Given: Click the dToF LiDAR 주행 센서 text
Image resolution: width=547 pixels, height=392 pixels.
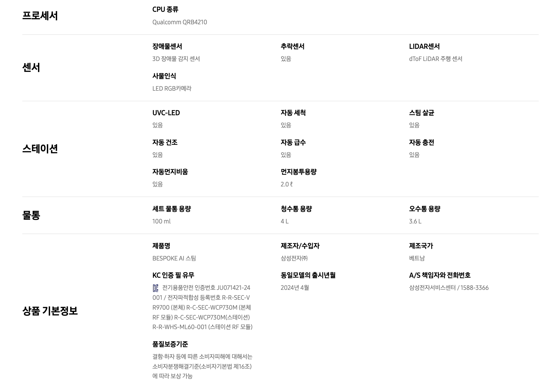Looking at the screenshot, I should click(x=435, y=59).
